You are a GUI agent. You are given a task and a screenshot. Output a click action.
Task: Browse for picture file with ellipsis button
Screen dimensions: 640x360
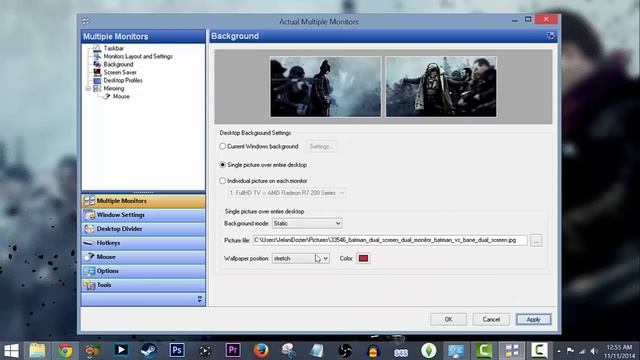[x=536, y=240]
